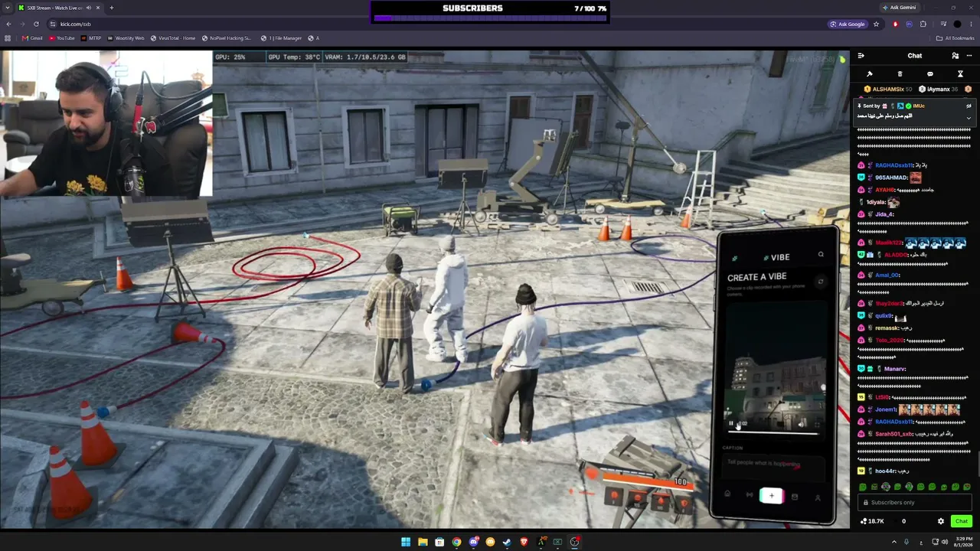This screenshot has width=980, height=551.
Task: Expand the All Bookmarks folder
Action: click(955, 38)
